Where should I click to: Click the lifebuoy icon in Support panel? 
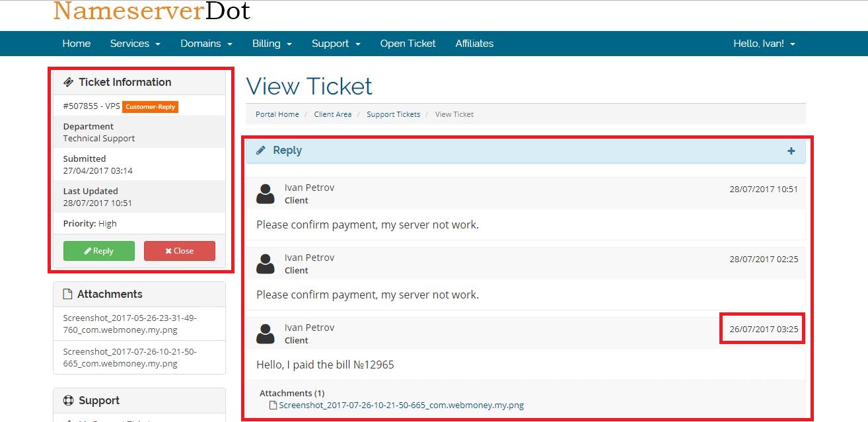tap(68, 400)
